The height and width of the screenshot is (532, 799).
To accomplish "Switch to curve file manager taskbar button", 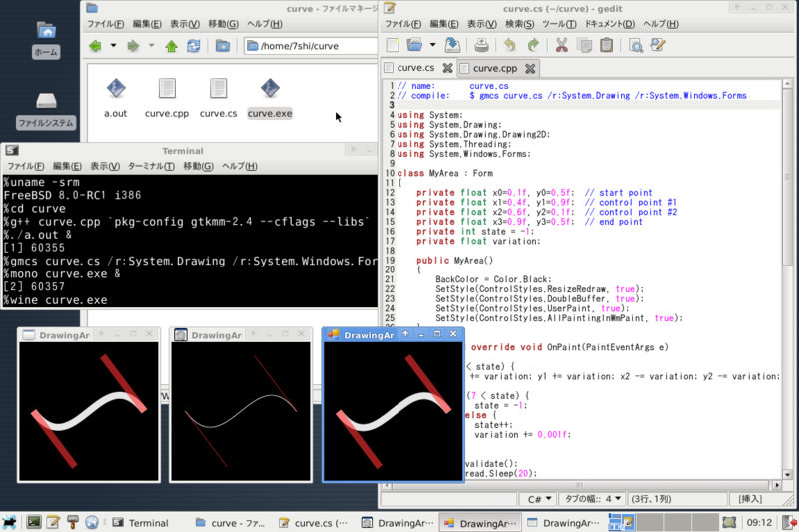I will point(232,523).
